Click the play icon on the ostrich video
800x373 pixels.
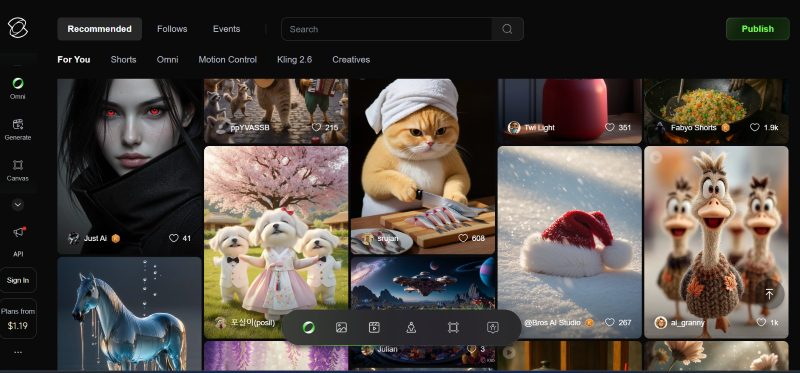(656, 158)
